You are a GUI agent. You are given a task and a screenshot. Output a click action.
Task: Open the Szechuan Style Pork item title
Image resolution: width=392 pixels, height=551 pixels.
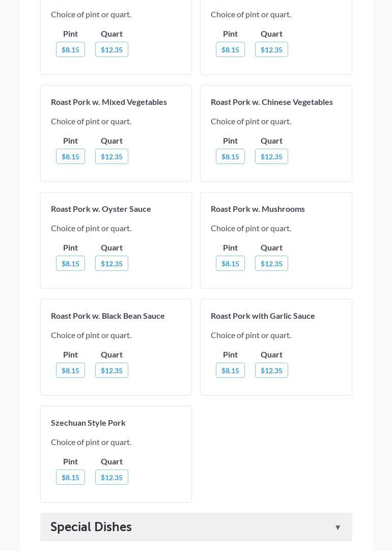click(x=88, y=423)
